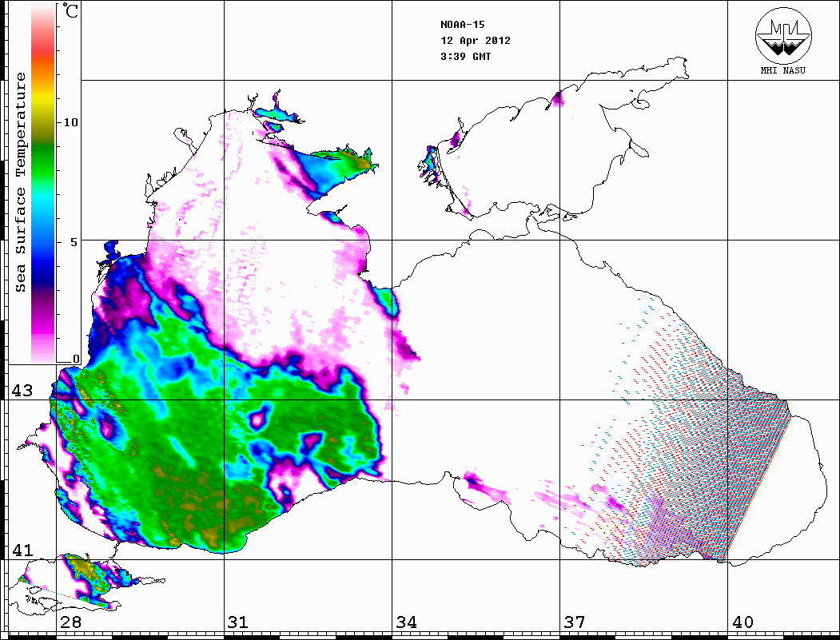The width and height of the screenshot is (840, 640).
Task: Click the '43' latitude label
Action: 22,391
